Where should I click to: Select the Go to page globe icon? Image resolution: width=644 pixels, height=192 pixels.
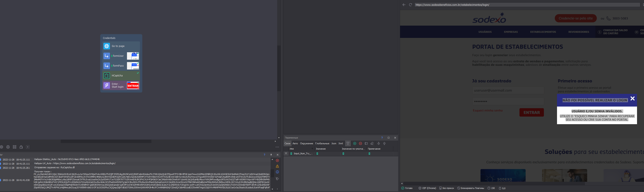pos(107,46)
